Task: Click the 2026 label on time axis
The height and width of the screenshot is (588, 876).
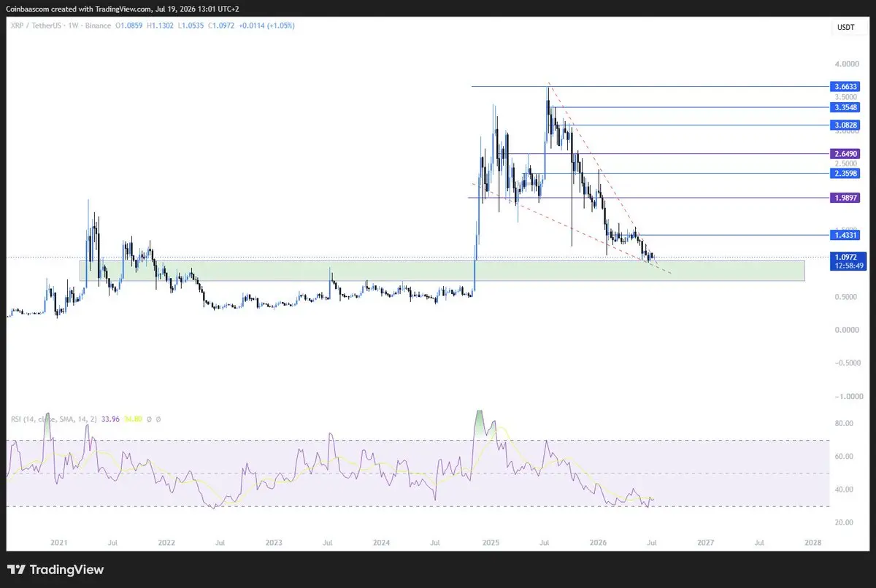Action: (x=598, y=543)
